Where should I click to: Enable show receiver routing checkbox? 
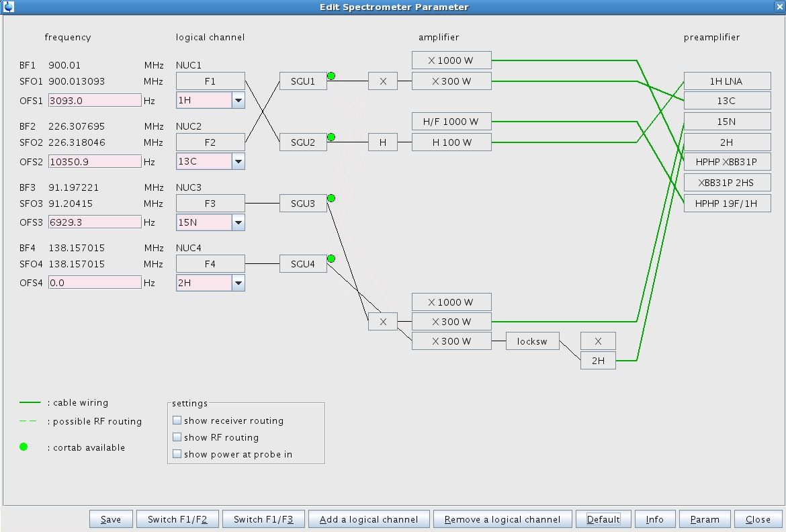click(x=177, y=420)
